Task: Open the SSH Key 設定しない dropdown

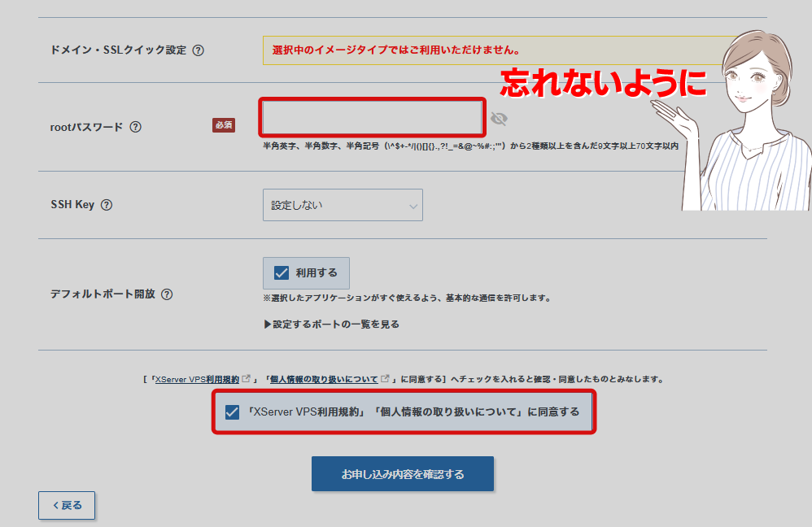Action: [x=343, y=205]
